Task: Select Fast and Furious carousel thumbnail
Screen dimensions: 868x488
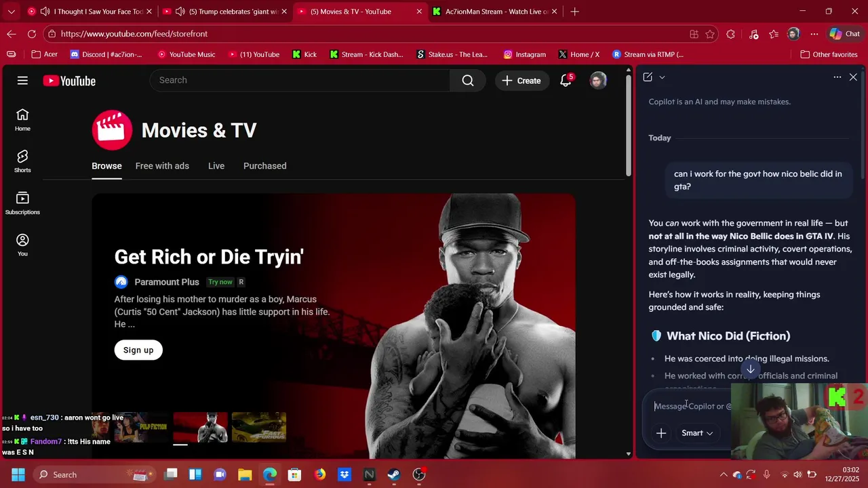Action: coord(259,427)
